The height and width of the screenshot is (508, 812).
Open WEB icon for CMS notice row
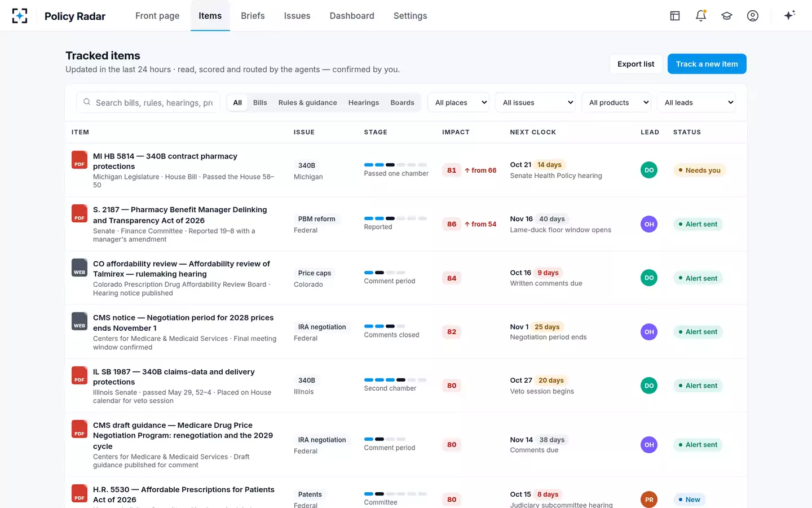80,321
